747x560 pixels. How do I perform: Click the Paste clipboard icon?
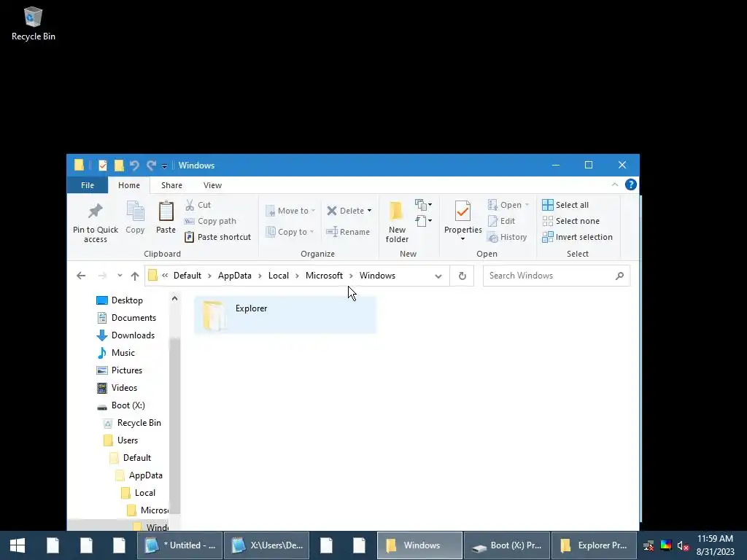[x=166, y=217]
